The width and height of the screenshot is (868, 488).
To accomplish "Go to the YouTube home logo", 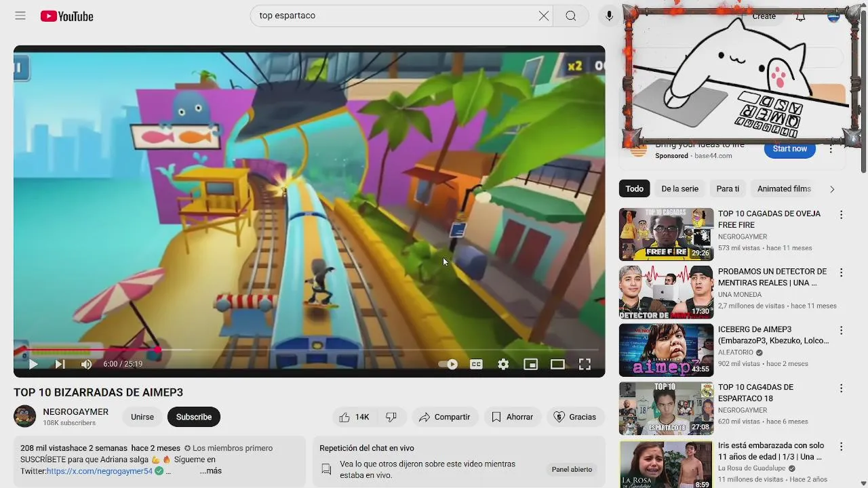I will click(66, 16).
